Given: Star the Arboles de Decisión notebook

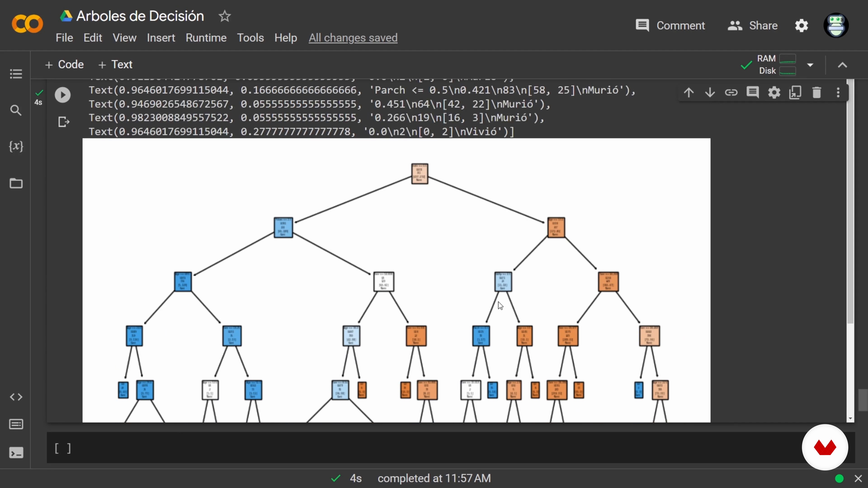Looking at the screenshot, I should click(224, 16).
